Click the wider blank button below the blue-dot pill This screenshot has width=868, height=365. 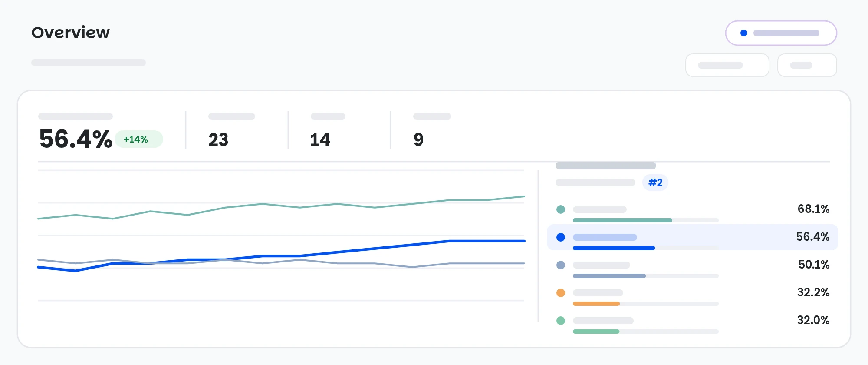(x=727, y=65)
